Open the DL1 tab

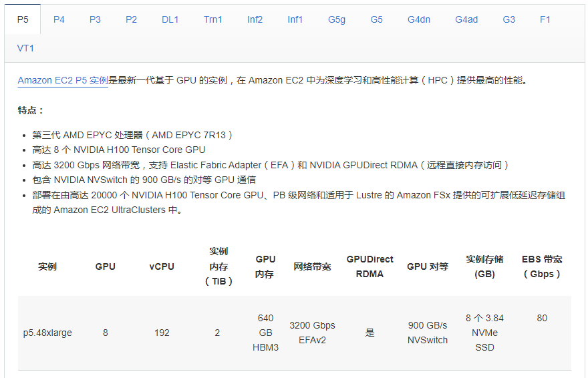point(170,19)
